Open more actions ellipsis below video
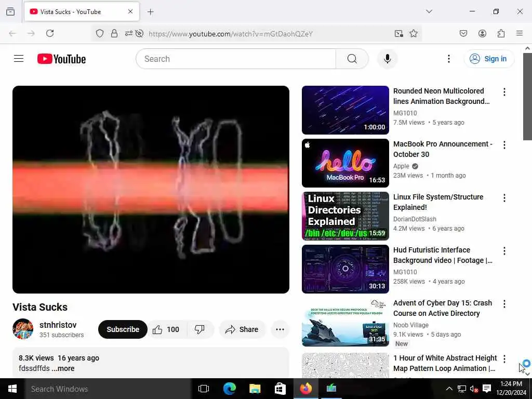 click(x=280, y=329)
